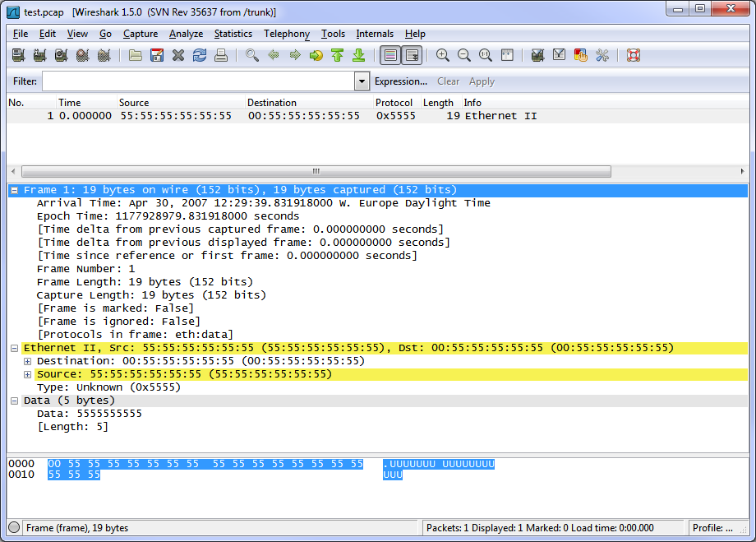Screen dimensions: 756x542
Task: Open the Analyze menu
Action: click(x=186, y=34)
